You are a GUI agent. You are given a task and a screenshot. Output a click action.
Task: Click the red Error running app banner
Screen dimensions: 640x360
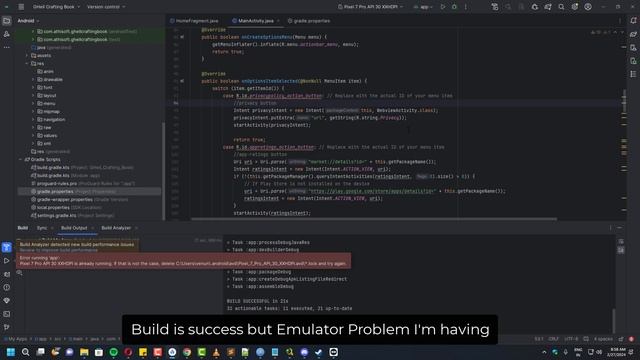coord(183,261)
